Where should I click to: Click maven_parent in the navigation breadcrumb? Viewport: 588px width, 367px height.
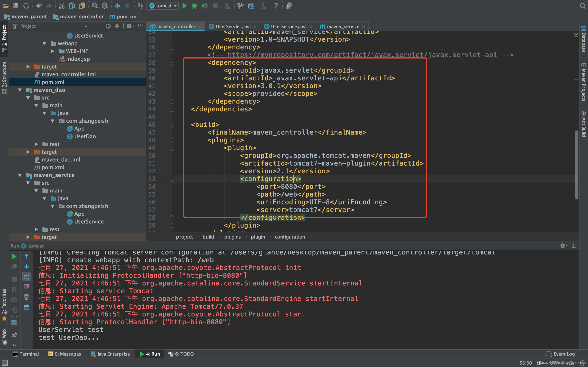point(29,17)
